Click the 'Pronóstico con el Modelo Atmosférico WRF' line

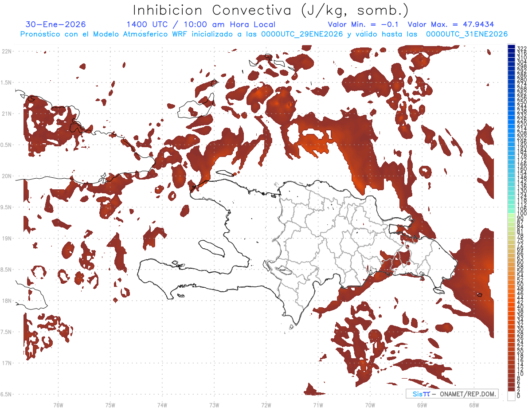click(264, 34)
